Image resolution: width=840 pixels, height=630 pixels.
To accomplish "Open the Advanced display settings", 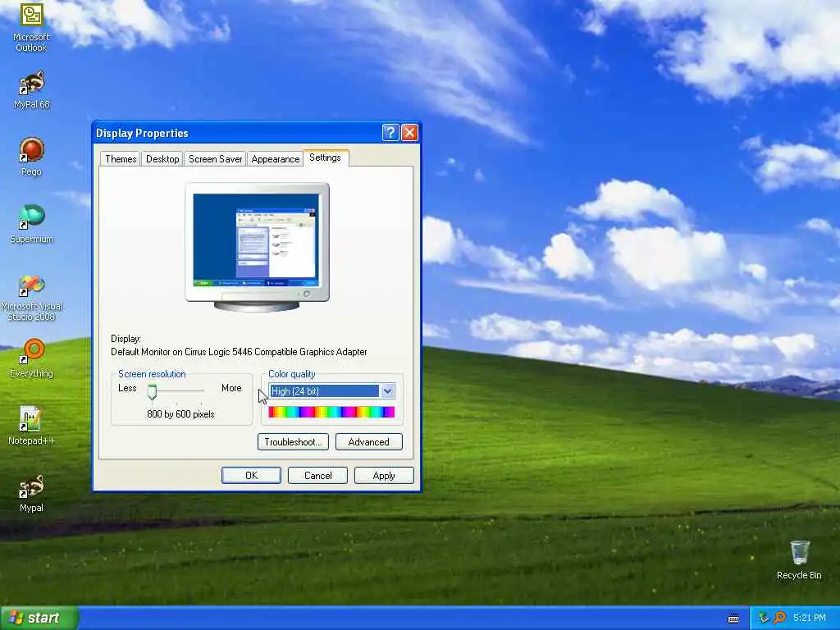I will pyautogui.click(x=368, y=442).
